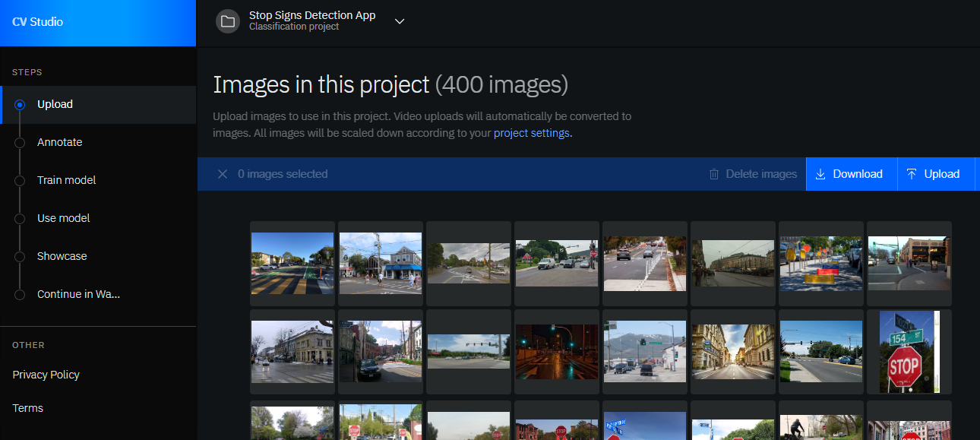The height and width of the screenshot is (440, 980).
Task: Click the trash icon beside Delete images
Action: (714, 174)
